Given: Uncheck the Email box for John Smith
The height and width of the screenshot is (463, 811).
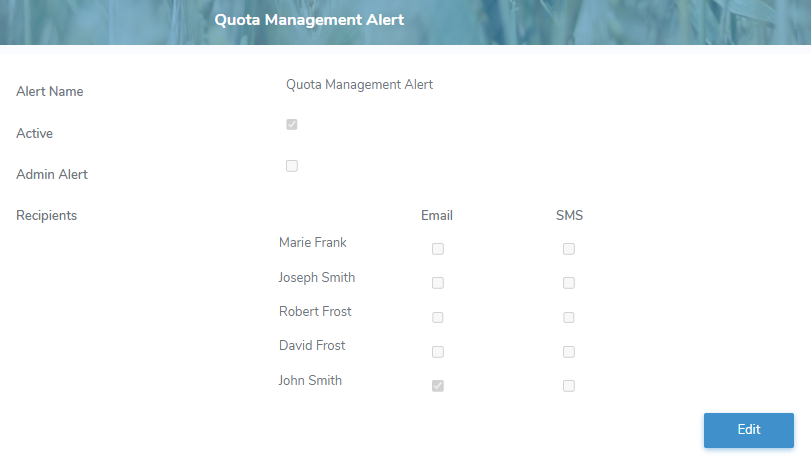Looking at the screenshot, I should [x=437, y=386].
